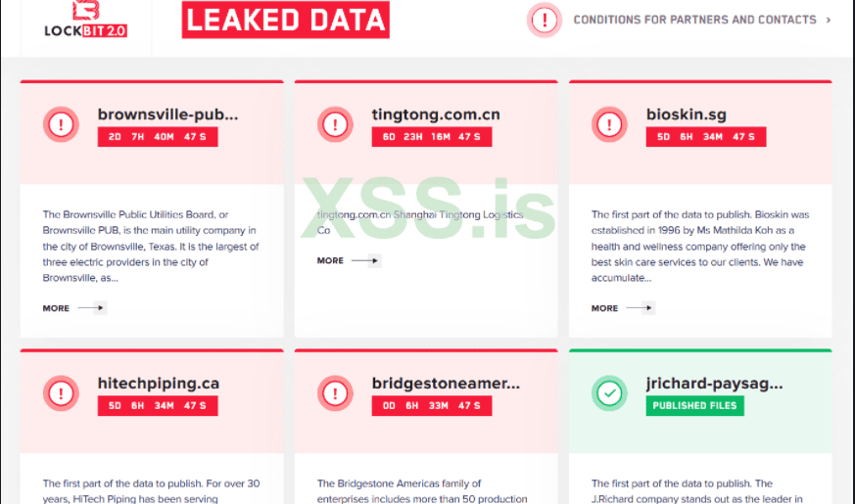This screenshot has width=855, height=504.
Task: Click the green checkmark icon on jrichard-paysag card
Action: click(x=609, y=393)
